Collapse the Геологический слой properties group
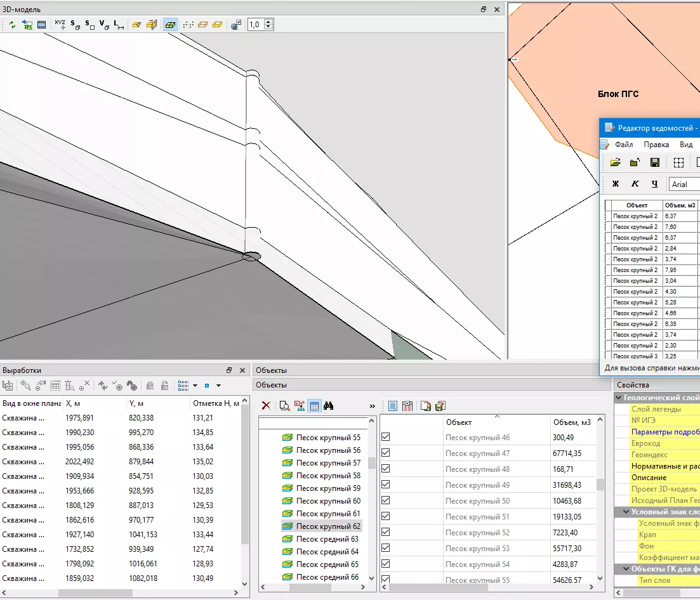The width and height of the screenshot is (700, 600). pos(619,398)
